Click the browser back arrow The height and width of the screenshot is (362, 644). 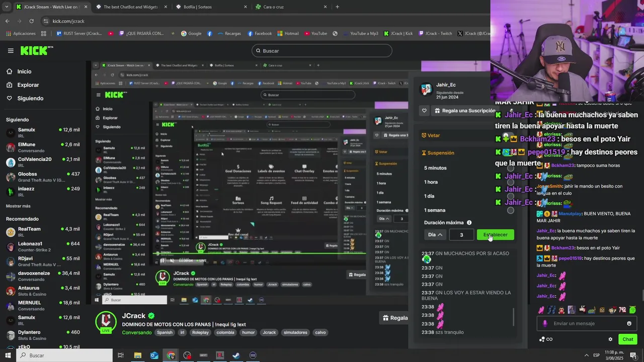pos(7,21)
